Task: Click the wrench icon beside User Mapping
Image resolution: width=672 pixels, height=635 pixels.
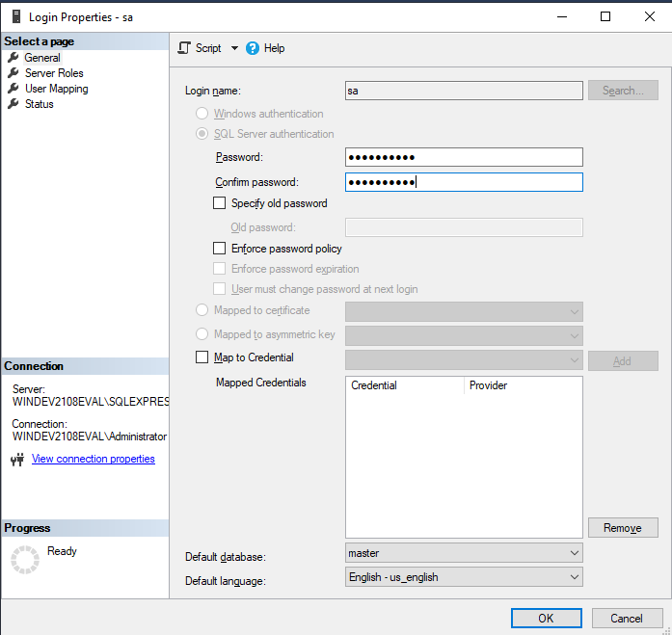Action: [13, 88]
